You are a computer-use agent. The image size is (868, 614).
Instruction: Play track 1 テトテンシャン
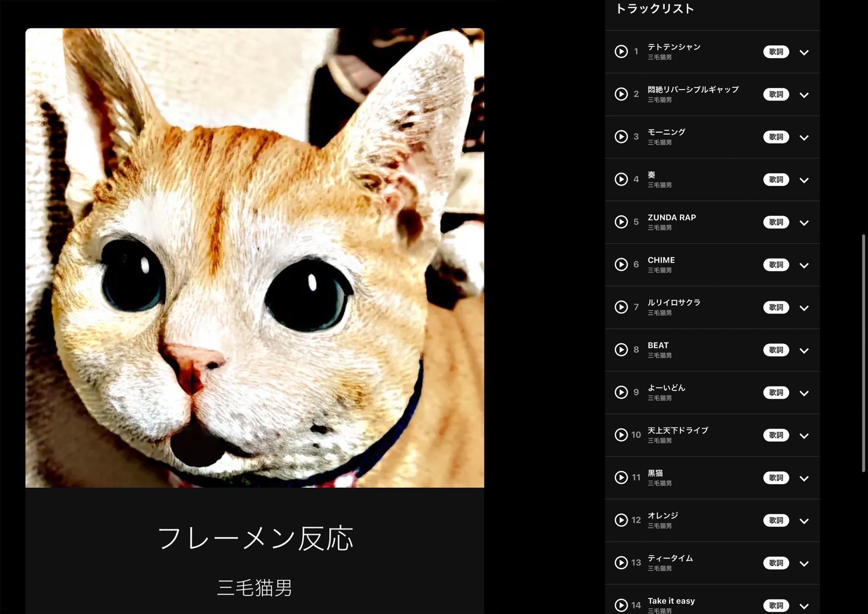click(x=621, y=52)
